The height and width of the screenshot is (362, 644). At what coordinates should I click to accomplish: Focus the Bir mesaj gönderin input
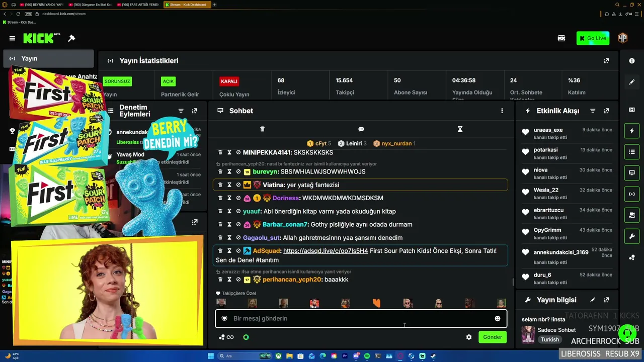click(361, 318)
